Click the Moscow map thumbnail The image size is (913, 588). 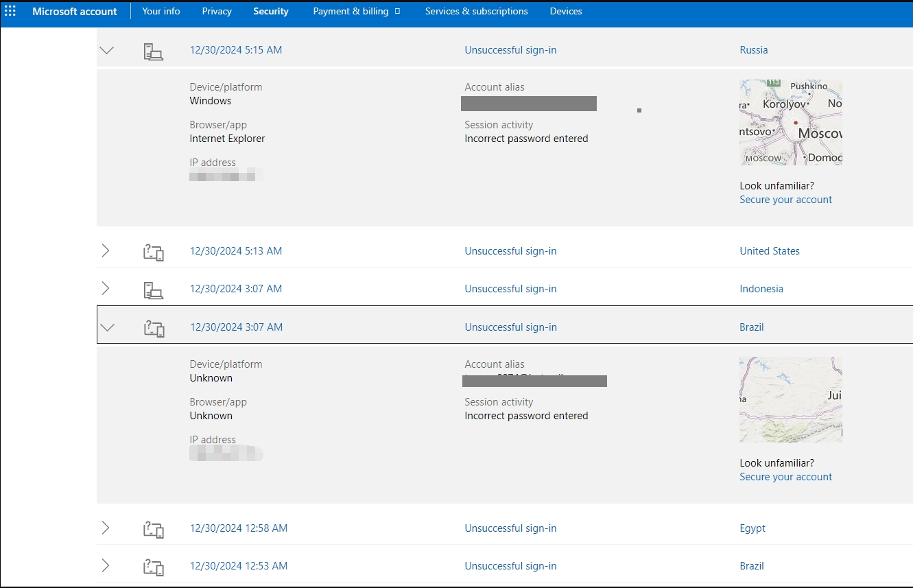791,122
